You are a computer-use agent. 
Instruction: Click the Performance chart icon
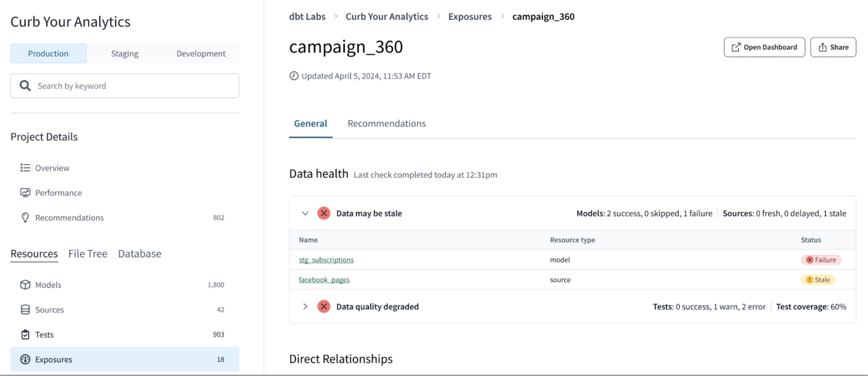(x=25, y=193)
